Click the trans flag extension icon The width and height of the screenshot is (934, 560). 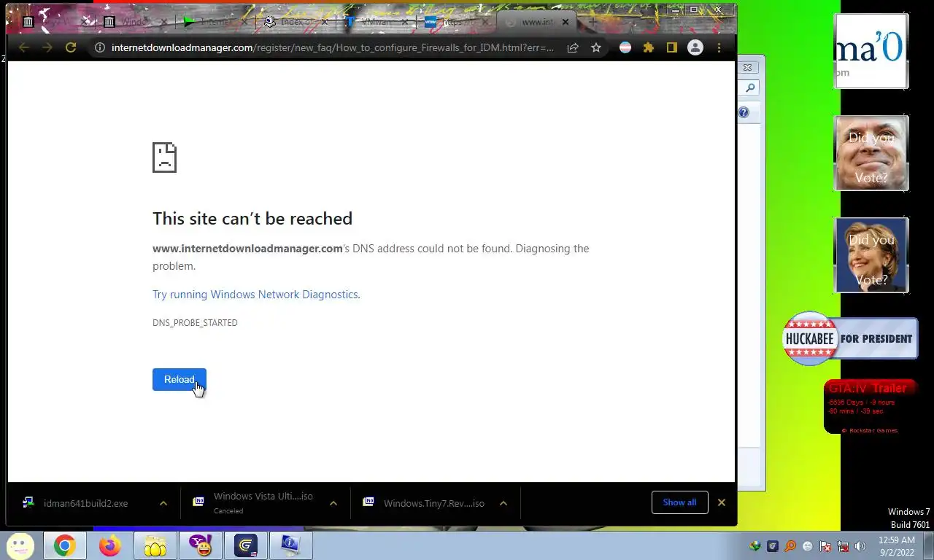coord(625,47)
